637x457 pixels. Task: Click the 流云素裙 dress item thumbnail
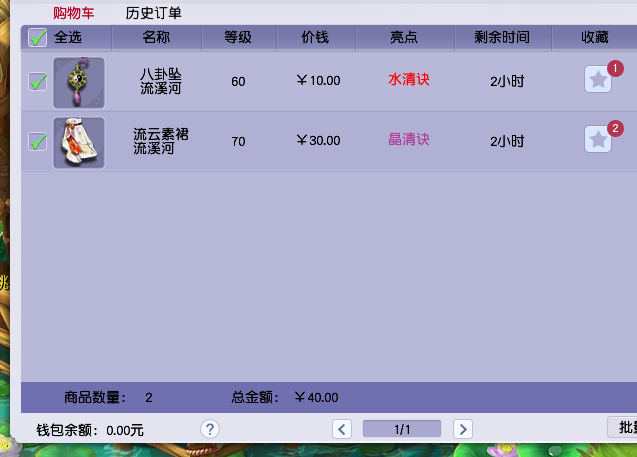point(78,142)
